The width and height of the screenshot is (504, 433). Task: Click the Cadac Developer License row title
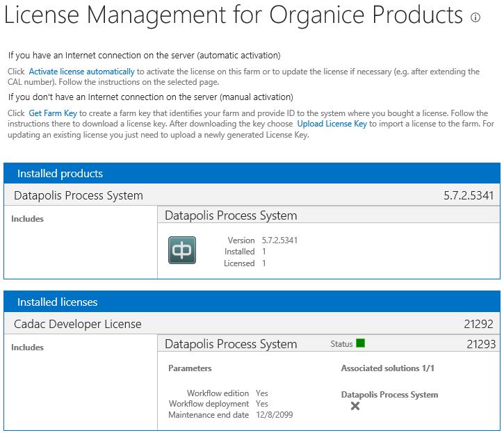(77, 324)
